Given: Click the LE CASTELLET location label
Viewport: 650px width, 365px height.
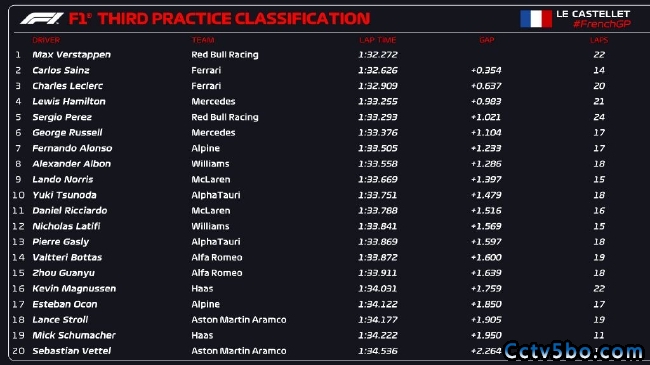Looking at the screenshot, I should click(593, 14).
